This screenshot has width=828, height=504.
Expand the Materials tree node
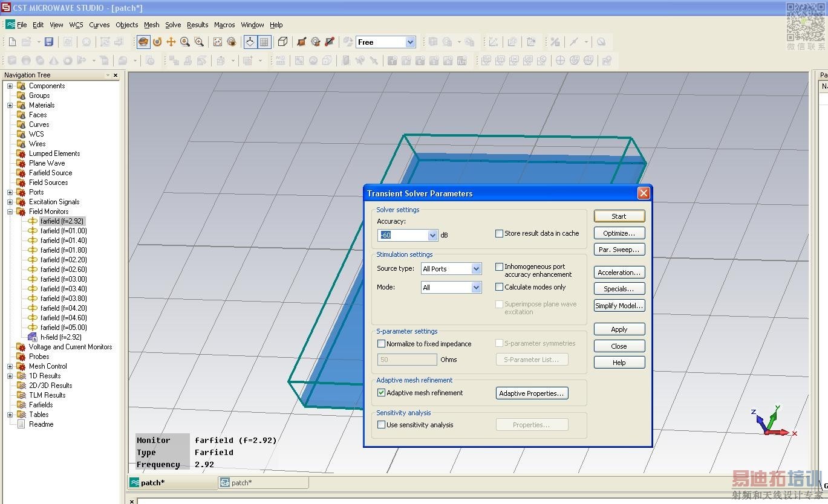tap(10, 105)
